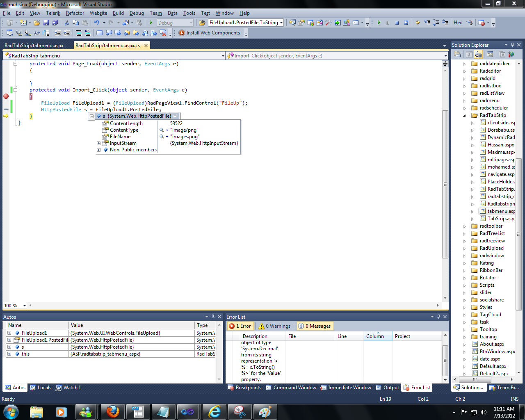The height and width of the screenshot is (420, 525).
Task: Switch to the Locals window tab
Action: tap(41, 388)
